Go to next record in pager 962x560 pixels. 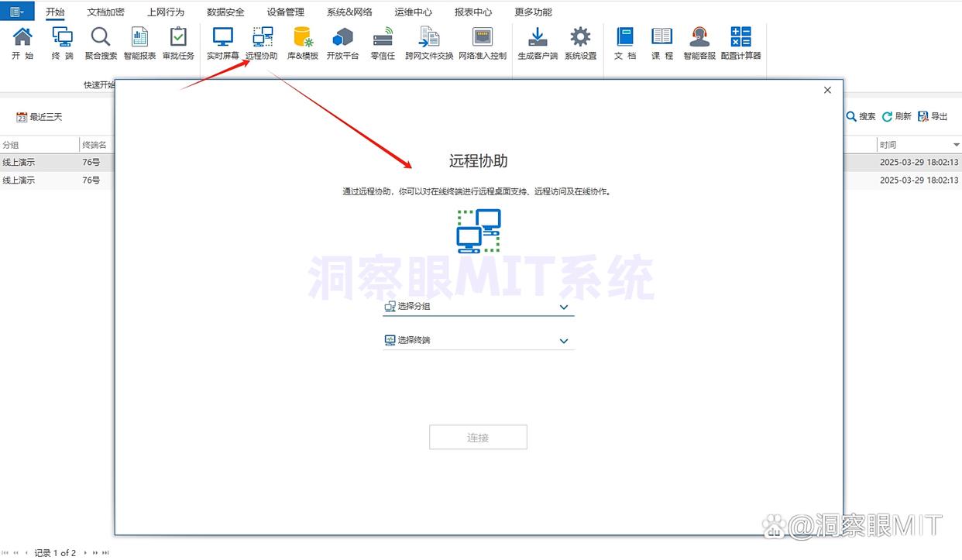tap(85, 553)
